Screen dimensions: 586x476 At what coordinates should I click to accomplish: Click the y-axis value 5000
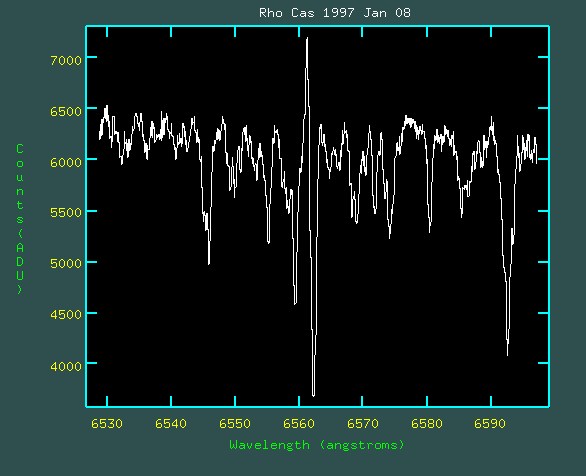(x=66, y=263)
